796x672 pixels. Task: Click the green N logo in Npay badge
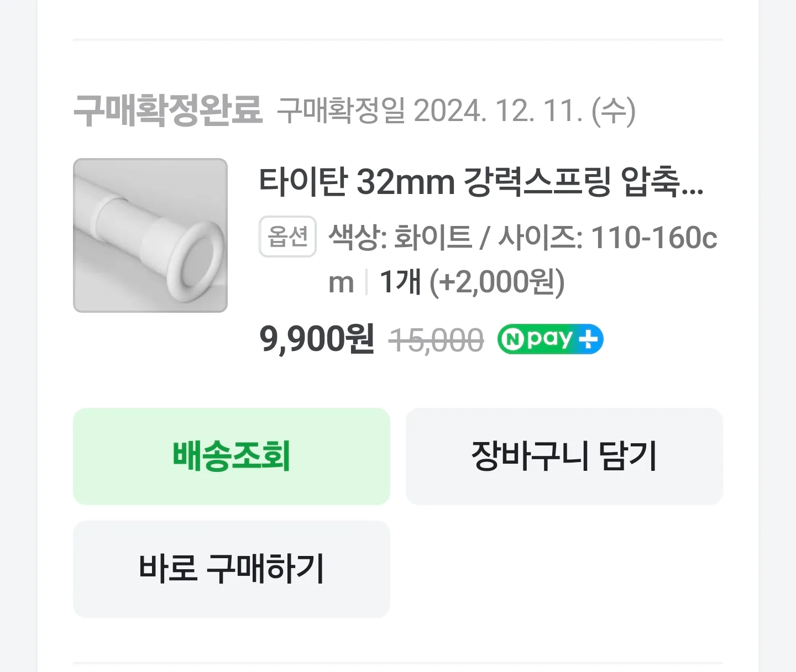point(514,339)
